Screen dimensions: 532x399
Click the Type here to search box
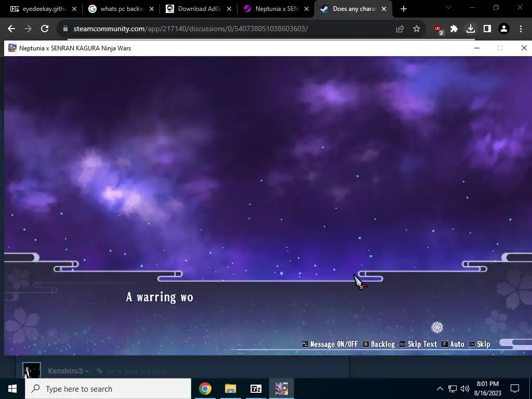point(108,389)
